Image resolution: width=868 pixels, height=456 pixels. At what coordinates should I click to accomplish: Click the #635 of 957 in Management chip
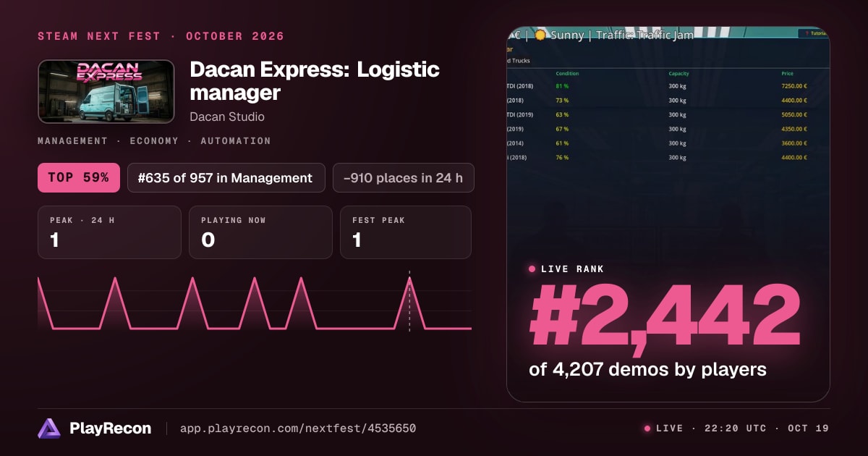pos(226,177)
